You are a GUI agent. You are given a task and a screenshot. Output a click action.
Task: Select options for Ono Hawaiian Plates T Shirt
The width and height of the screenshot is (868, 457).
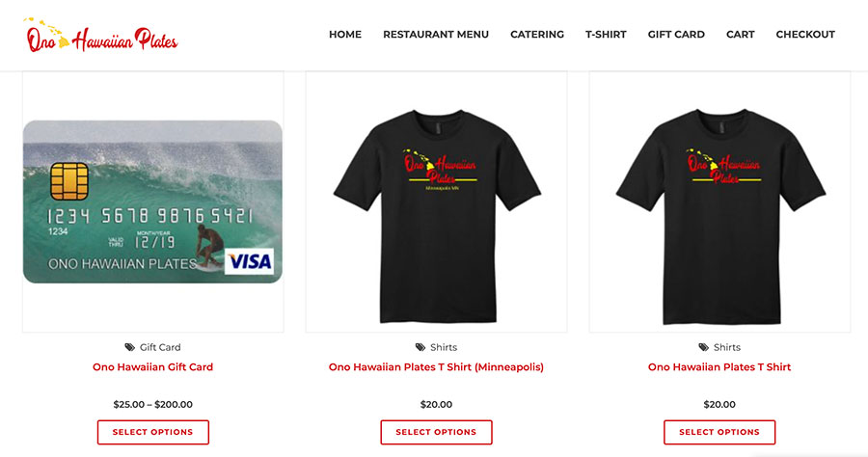(719, 432)
